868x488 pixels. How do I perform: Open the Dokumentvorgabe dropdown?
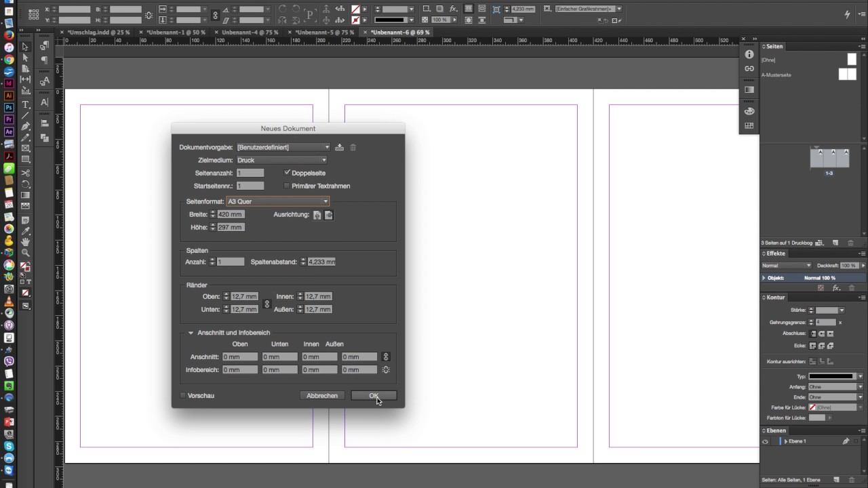coord(283,147)
